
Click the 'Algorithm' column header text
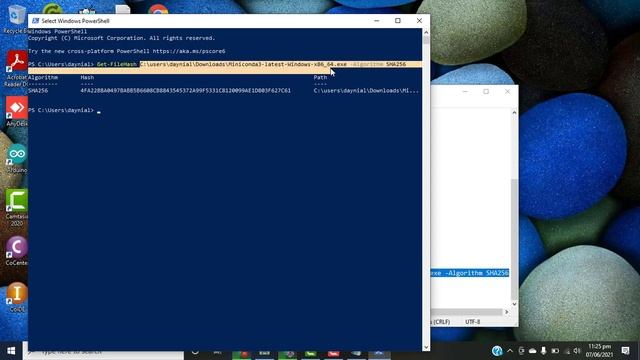43,77
